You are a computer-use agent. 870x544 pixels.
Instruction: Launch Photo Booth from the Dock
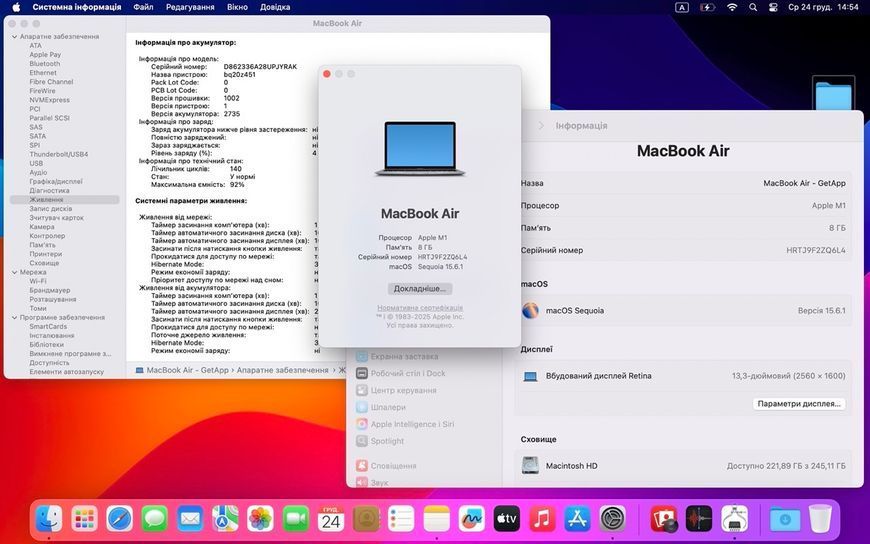pos(664,520)
